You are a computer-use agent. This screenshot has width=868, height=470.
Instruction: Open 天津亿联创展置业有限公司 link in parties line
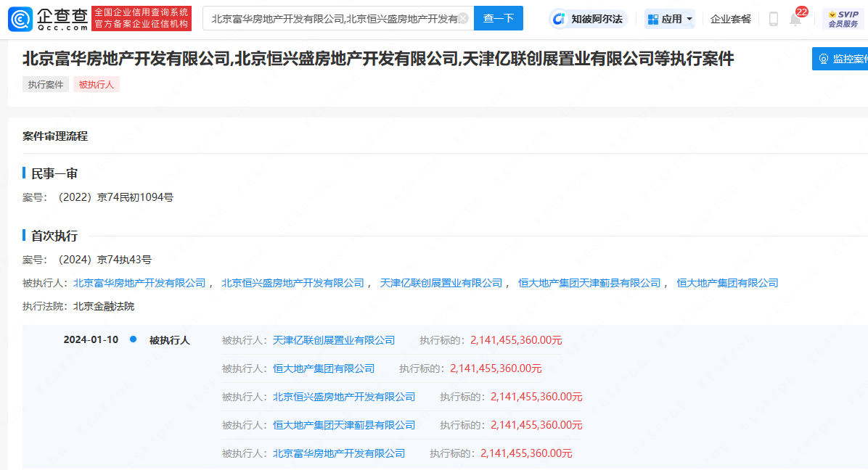pos(441,283)
